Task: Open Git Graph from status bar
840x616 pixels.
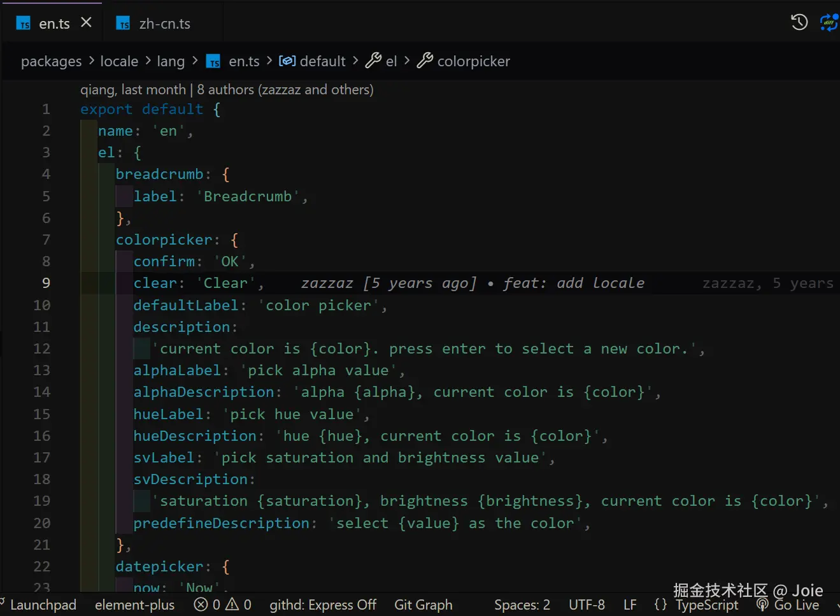Action: (424, 605)
